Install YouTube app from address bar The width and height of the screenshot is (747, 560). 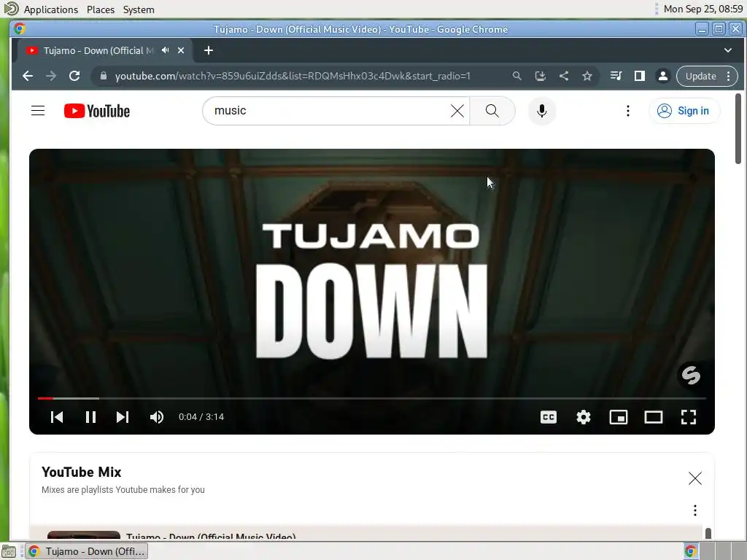click(541, 76)
